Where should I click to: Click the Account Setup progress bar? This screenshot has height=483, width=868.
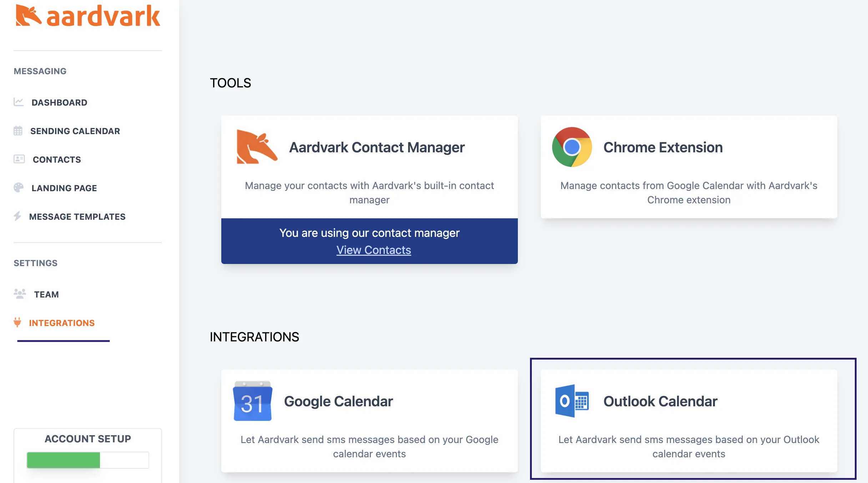coord(87,460)
